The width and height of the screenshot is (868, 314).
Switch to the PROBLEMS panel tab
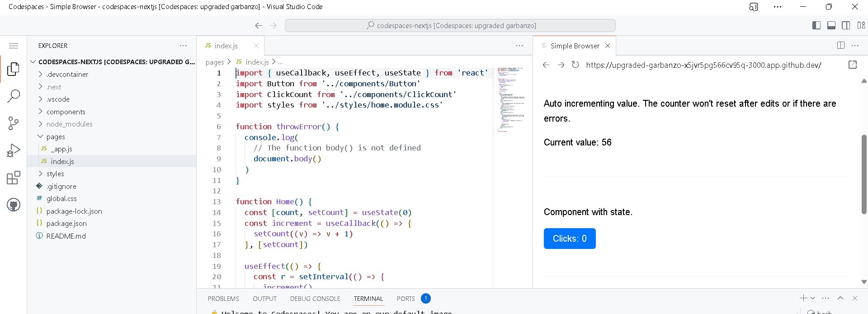click(223, 299)
